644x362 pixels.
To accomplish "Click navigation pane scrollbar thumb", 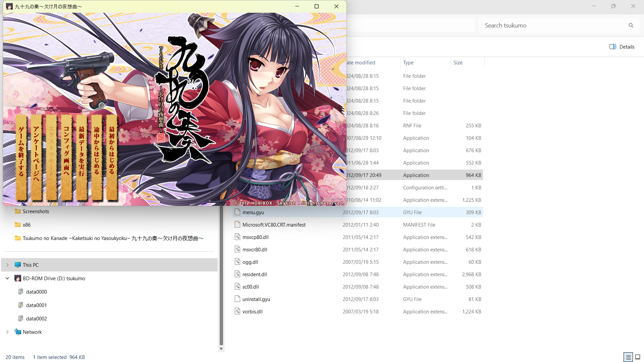I will [221, 276].
